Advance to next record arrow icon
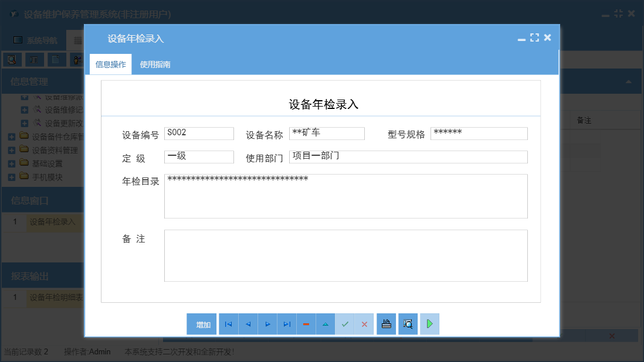This screenshot has width=644, height=362. [267, 323]
